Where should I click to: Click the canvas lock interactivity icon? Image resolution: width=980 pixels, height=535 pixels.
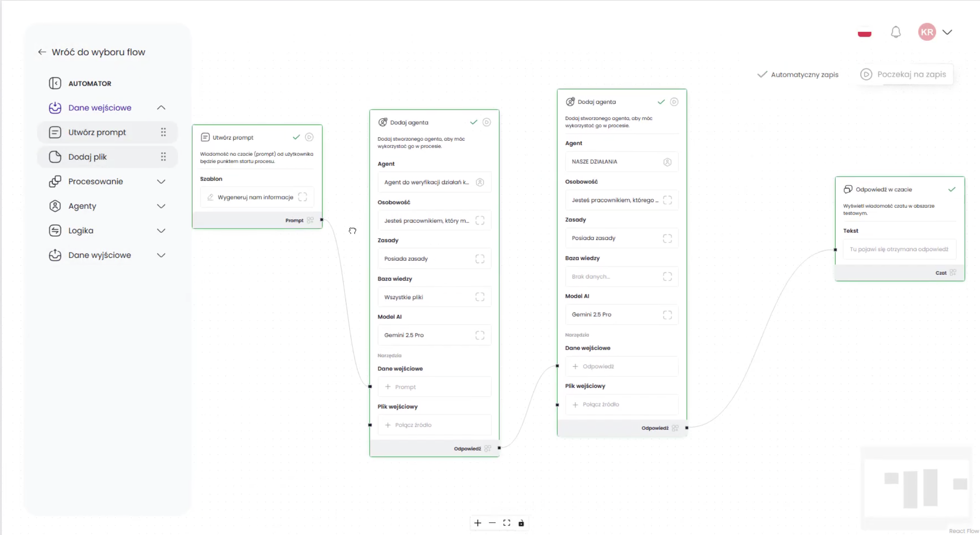521,523
